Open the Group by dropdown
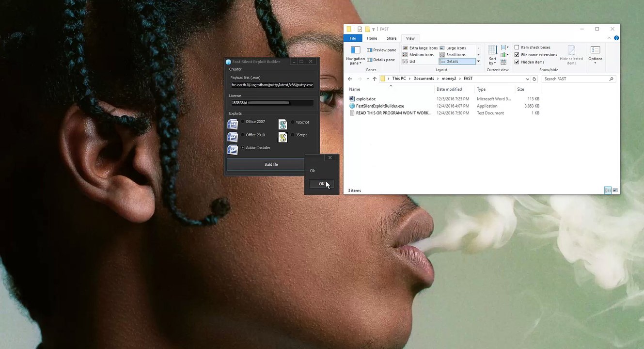 (x=504, y=48)
